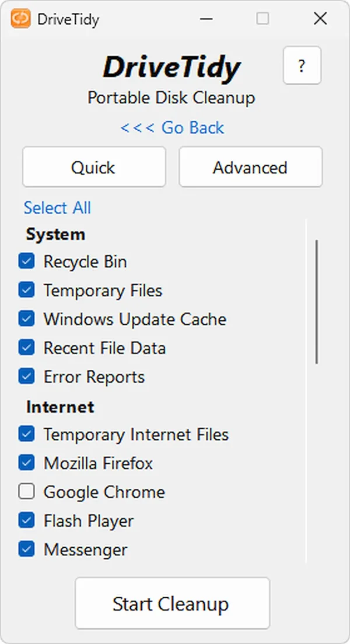The width and height of the screenshot is (350, 644).
Task: Click the vertical scrollbar thumb
Action: click(317, 301)
